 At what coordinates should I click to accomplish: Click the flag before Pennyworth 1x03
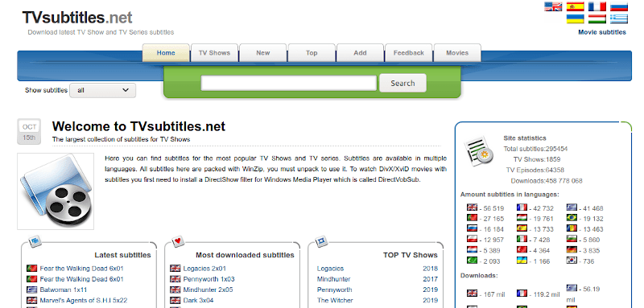click(x=175, y=279)
